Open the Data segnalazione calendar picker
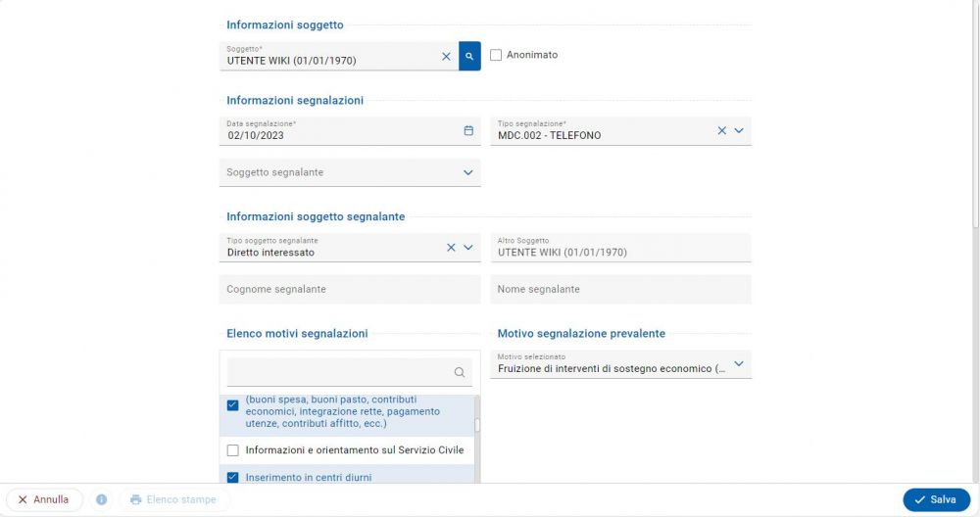 coord(468,130)
